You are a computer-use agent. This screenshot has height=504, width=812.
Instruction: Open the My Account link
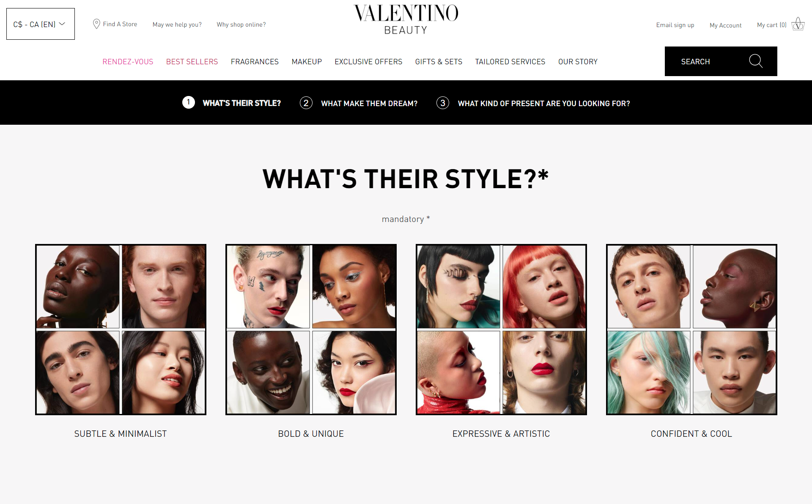click(x=726, y=25)
